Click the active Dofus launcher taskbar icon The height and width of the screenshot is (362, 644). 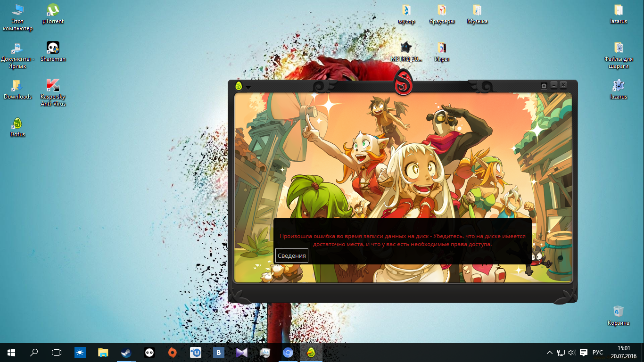[x=311, y=353]
